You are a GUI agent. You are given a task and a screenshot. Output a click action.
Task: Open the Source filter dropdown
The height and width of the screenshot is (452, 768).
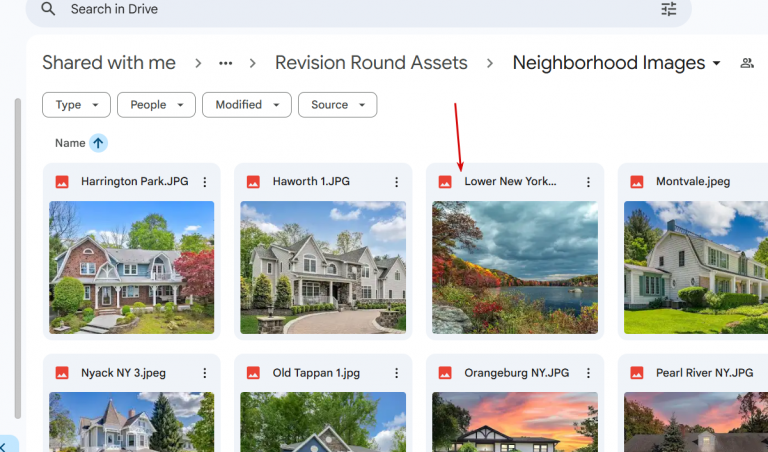coord(337,105)
